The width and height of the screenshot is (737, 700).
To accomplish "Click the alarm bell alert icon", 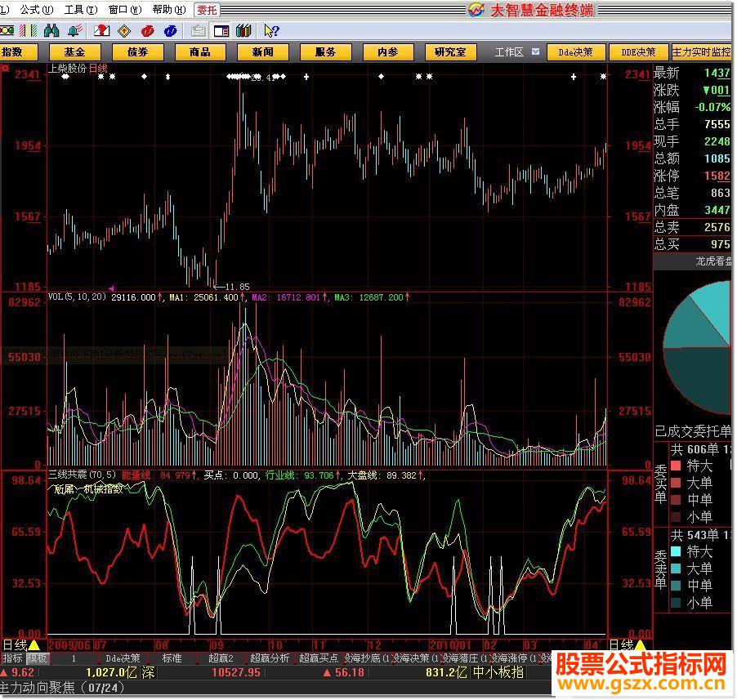I will coord(74,31).
